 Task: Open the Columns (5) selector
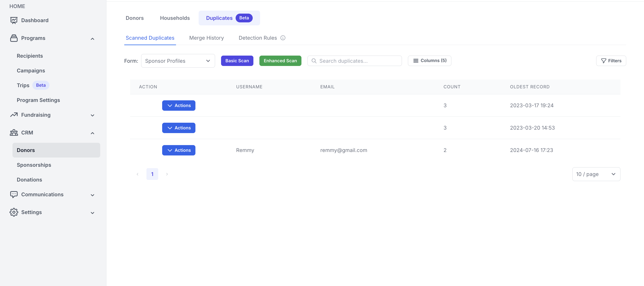429,61
